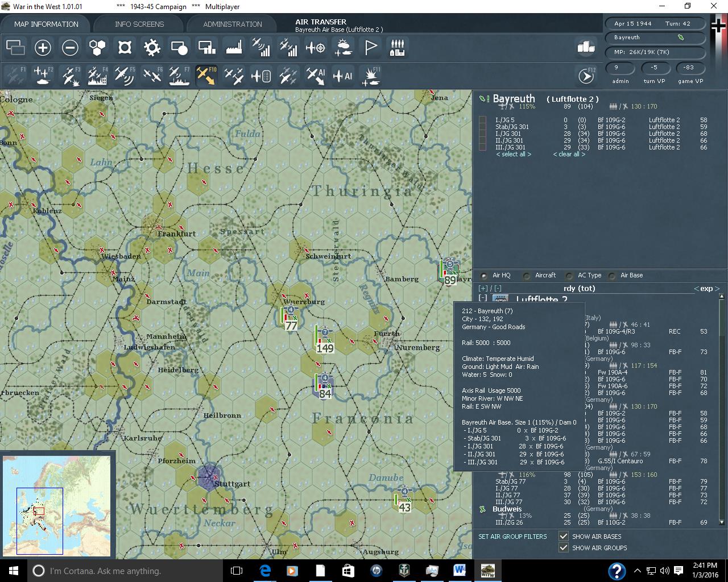Choose the Aircraft sort radio button
The height and width of the screenshot is (582, 728).
(527, 276)
